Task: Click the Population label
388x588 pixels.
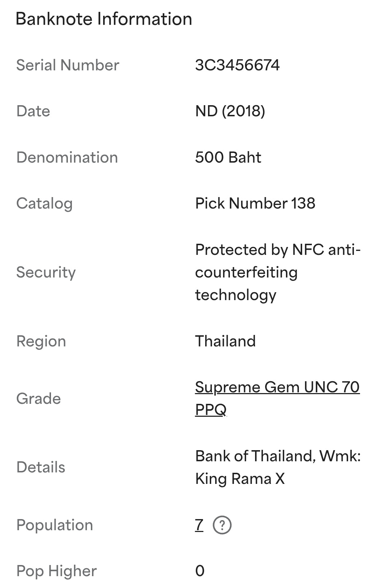Action: [x=55, y=525]
